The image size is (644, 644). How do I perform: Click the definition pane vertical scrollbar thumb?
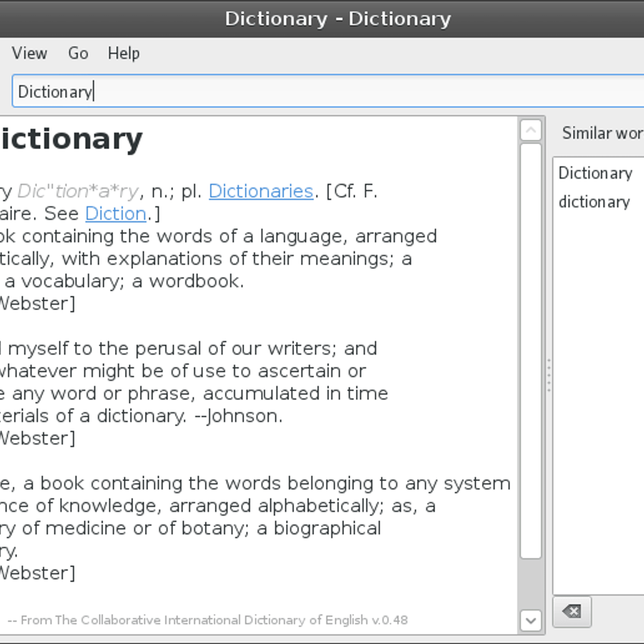(531, 349)
